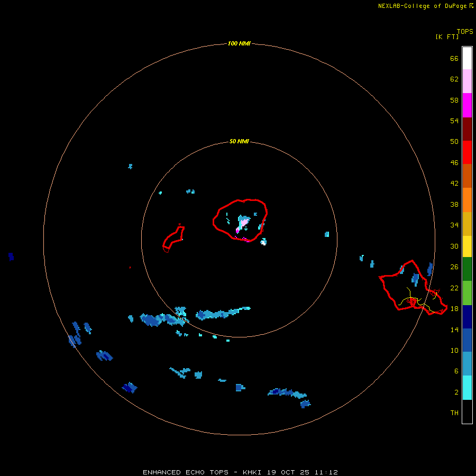
Task: Pick the navy blue legend swatch
Action: point(467,317)
